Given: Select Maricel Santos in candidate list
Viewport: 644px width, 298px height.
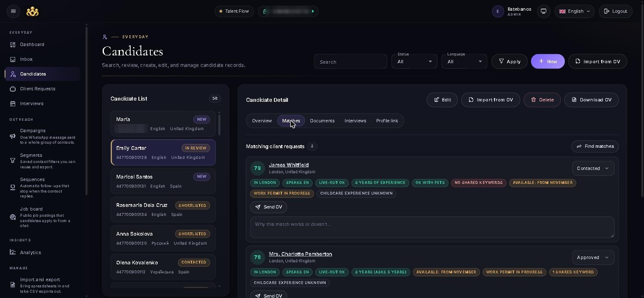Looking at the screenshot, I should [163, 181].
